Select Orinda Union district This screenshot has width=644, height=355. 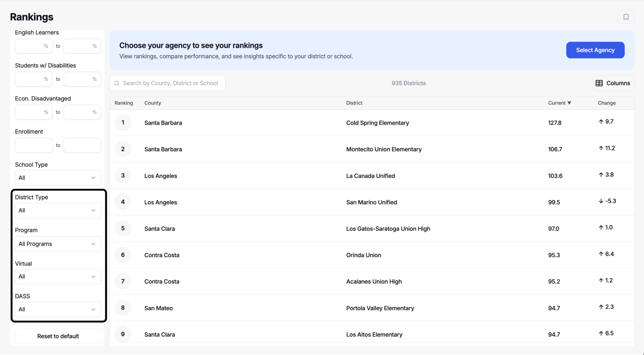click(364, 255)
